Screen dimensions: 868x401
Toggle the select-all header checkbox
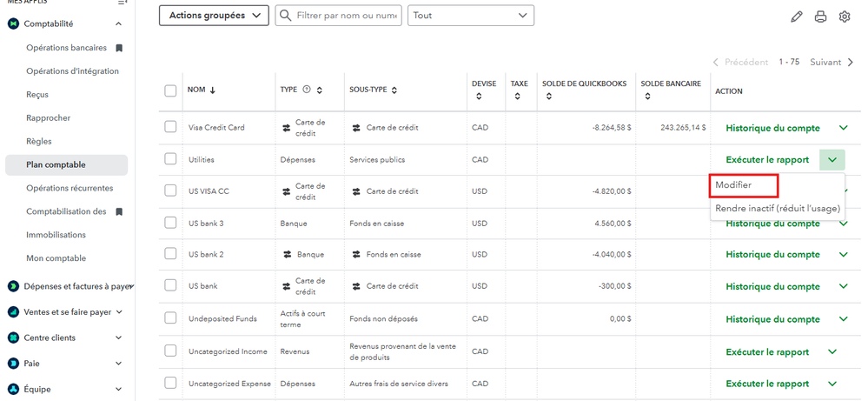tap(170, 90)
